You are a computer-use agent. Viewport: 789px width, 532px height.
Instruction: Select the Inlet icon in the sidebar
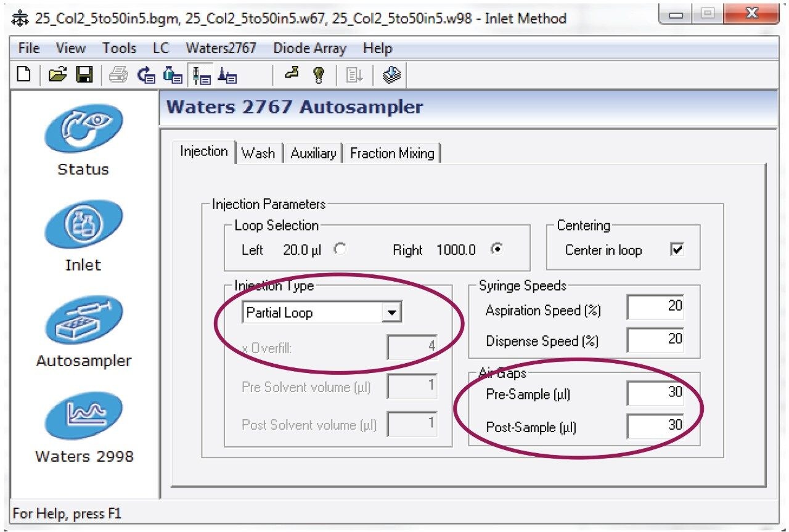pyautogui.click(x=83, y=226)
